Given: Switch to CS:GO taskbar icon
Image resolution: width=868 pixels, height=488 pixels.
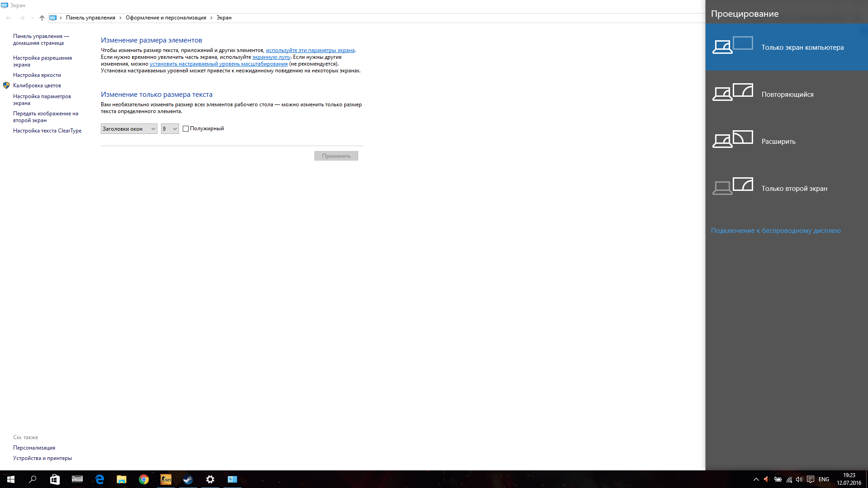Looking at the screenshot, I should 166,479.
